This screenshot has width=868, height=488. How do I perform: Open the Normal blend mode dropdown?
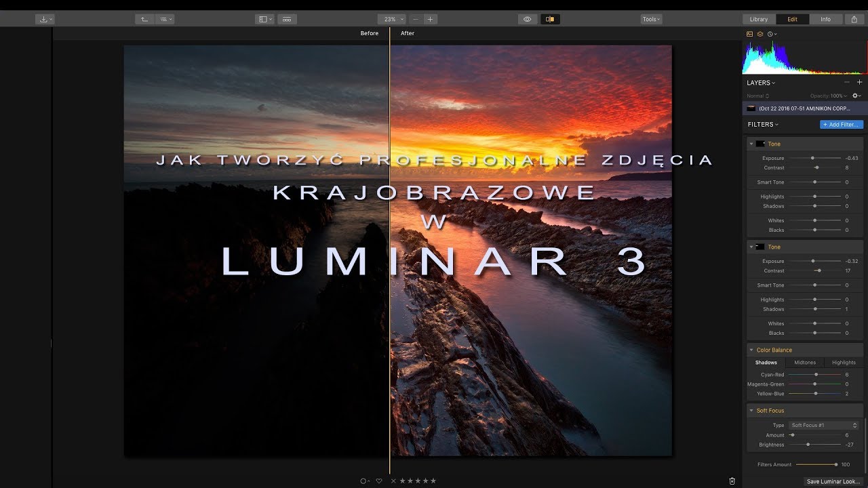click(758, 96)
